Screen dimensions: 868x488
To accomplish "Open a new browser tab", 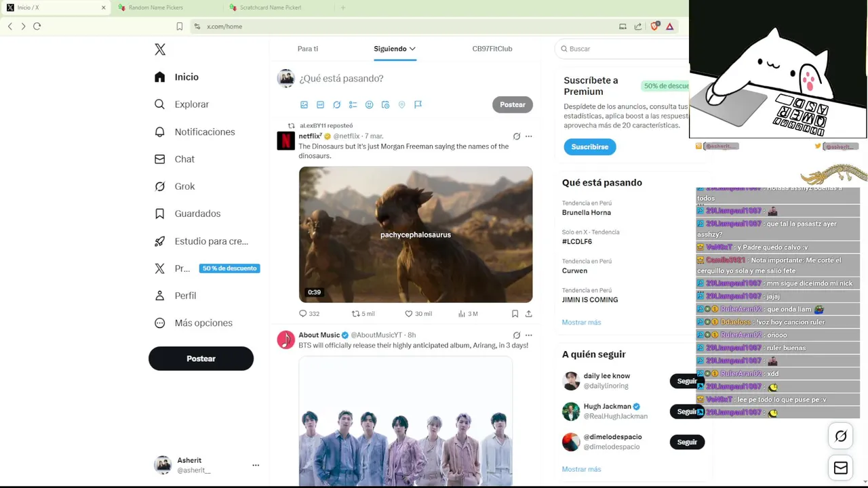I will (342, 7).
